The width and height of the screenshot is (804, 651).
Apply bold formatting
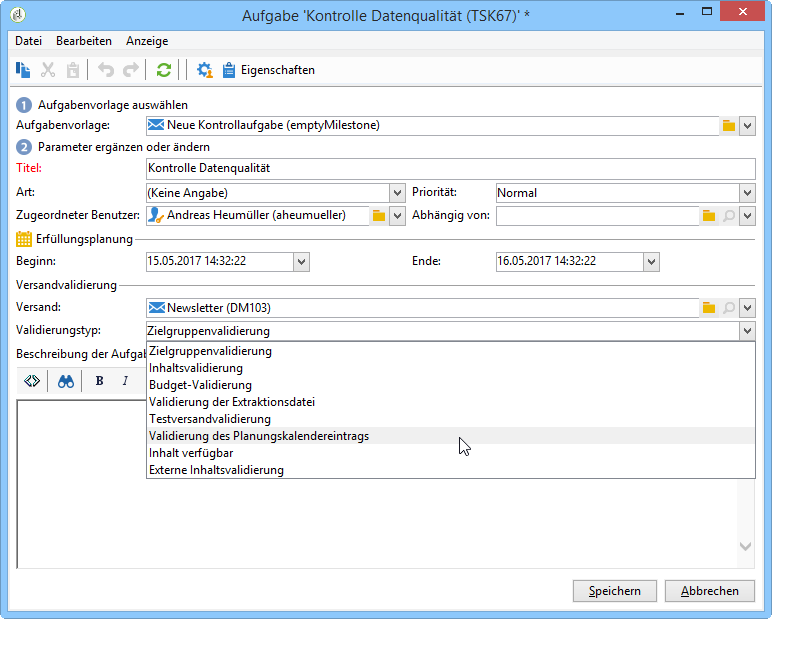pyautogui.click(x=99, y=381)
